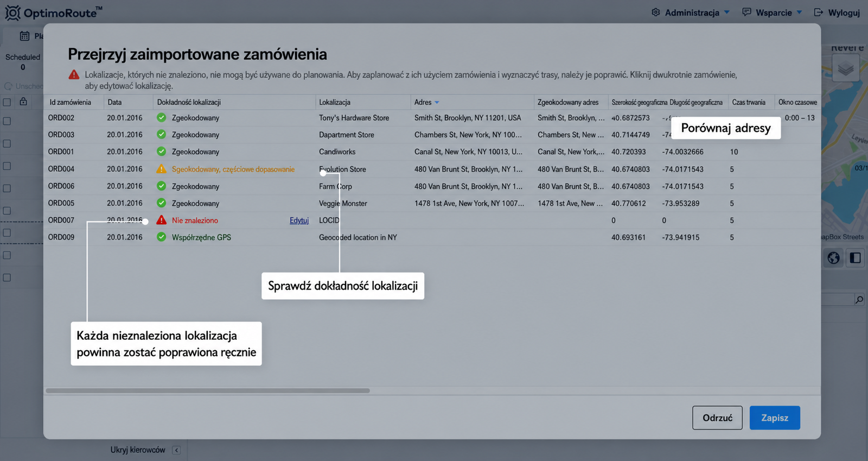
Task: Click the latitude value 40.770612
Action: (629, 203)
